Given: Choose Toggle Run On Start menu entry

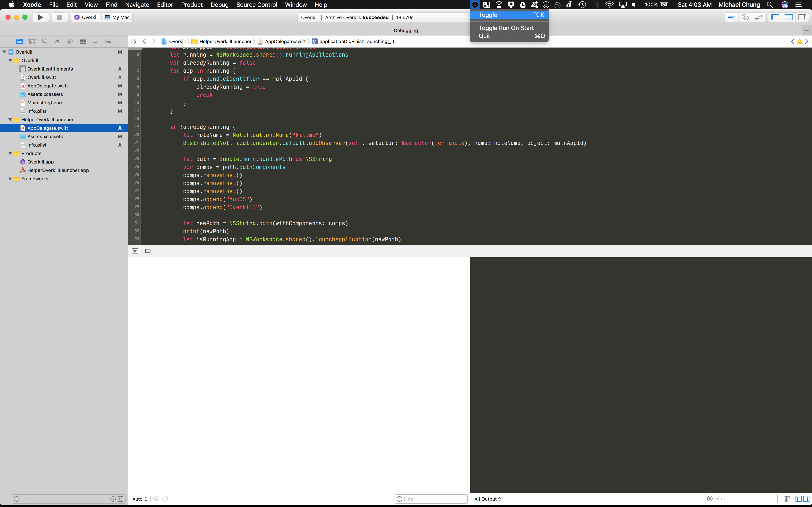Looking at the screenshot, I should (506, 28).
